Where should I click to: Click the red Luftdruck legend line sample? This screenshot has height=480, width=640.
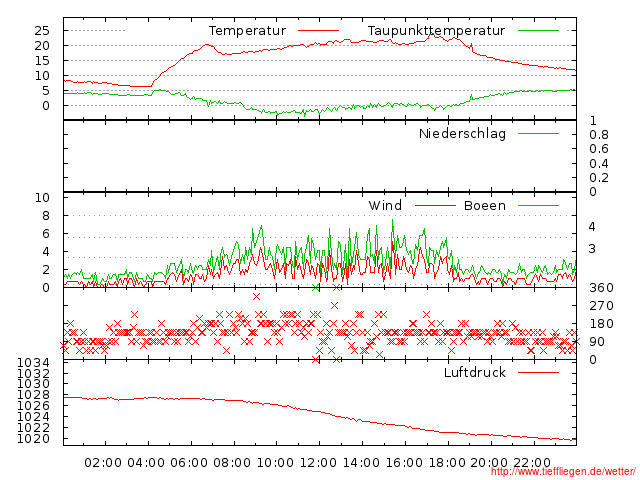point(538,372)
